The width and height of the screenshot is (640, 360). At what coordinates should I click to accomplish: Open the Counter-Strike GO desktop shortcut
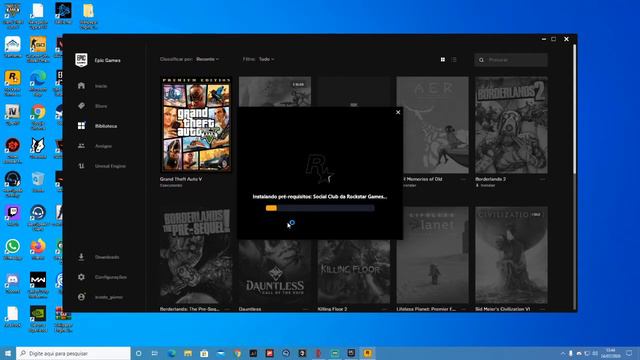38,49
